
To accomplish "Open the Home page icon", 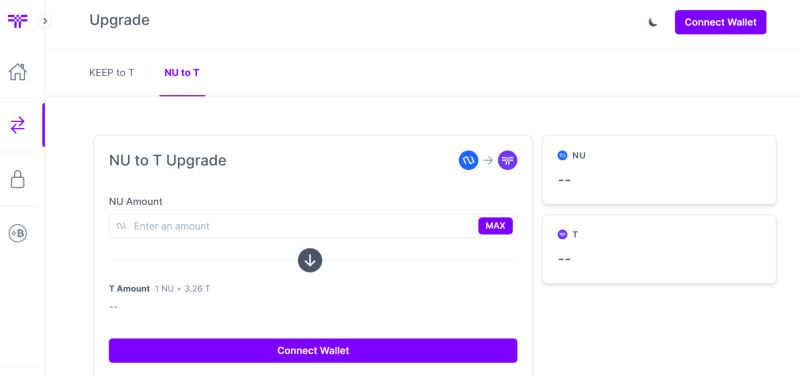I will tap(17, 71).
